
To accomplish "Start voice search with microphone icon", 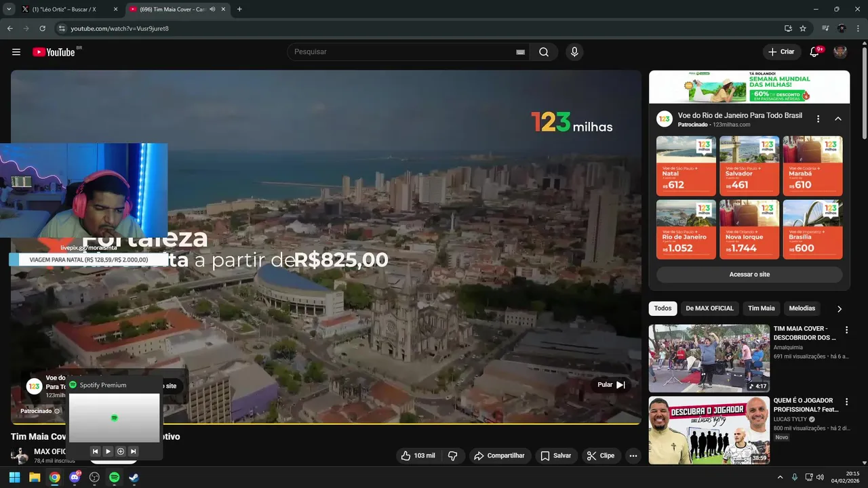I will tap(574, 52).
